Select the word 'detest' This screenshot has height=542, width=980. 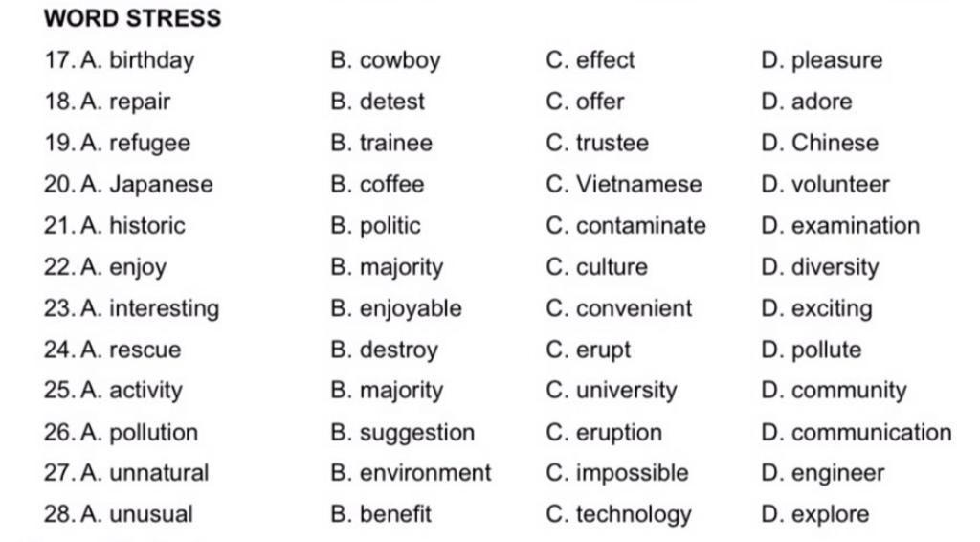click(x=391, y=102)
